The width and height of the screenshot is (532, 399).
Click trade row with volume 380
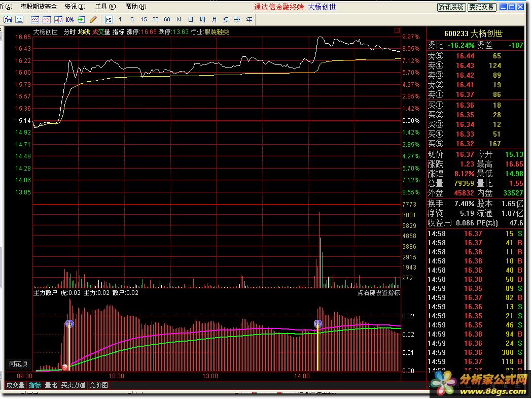point(475,352)
